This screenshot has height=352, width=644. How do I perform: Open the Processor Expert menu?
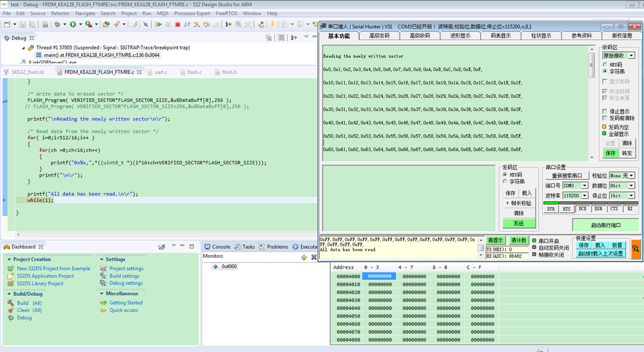(192, 13)
